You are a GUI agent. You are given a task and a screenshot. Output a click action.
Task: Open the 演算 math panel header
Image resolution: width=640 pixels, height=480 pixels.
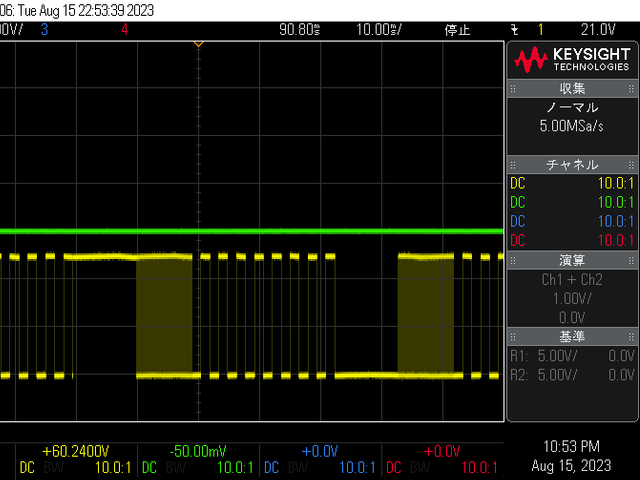click(x=572, y=259)
